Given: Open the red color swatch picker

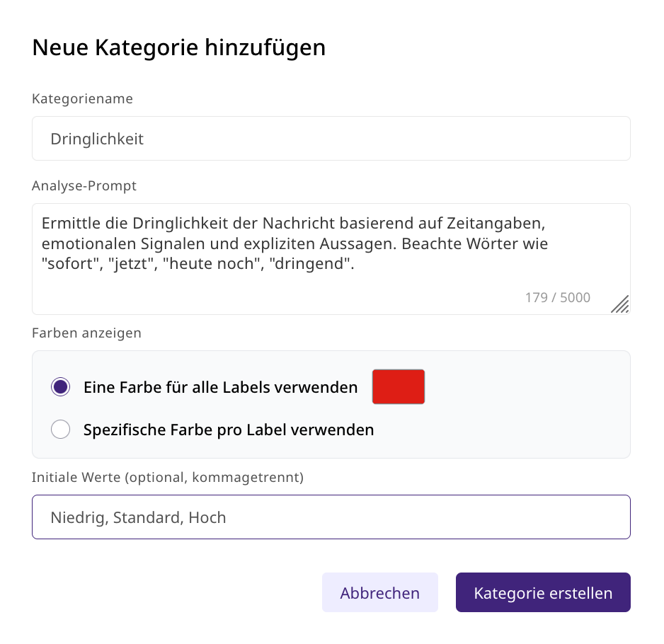Looking at the screenshot, I should tap(399, 387).
